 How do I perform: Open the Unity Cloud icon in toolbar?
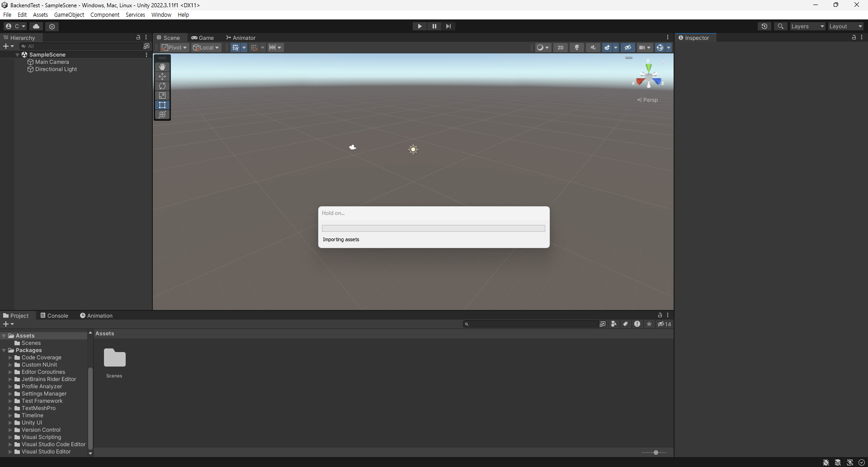[37, 26]
